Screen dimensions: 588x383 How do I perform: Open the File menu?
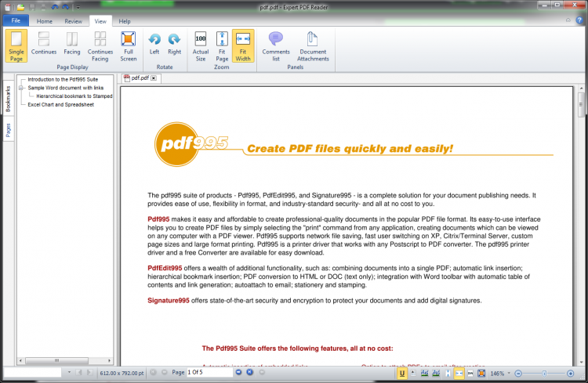16,20
